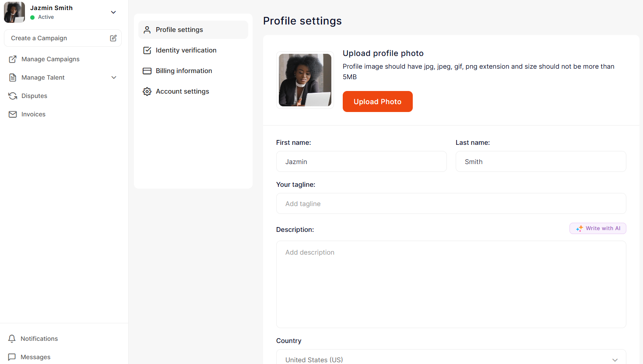Click the Identity verification checkmark icon
The width and height of the screenshot is (643, 364).
click(147, 50)
